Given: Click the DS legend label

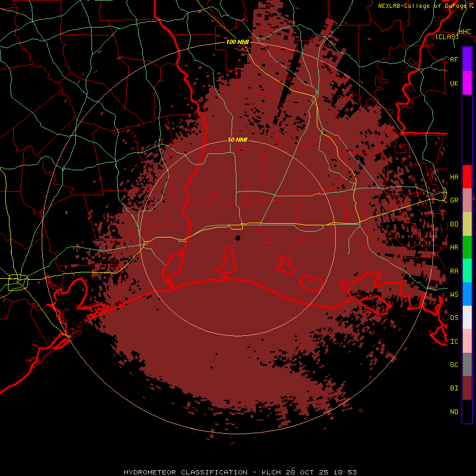Looking at the screenshot, I should click(454, 318).
